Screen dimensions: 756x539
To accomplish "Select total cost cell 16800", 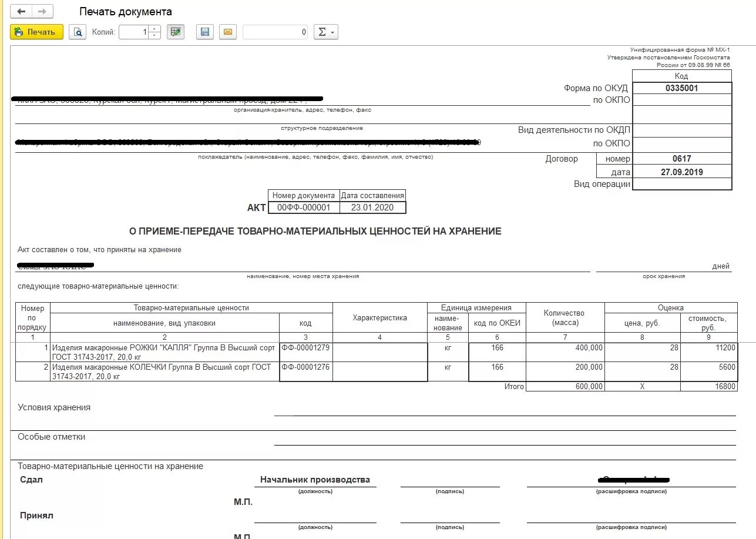I will (709, 386).
